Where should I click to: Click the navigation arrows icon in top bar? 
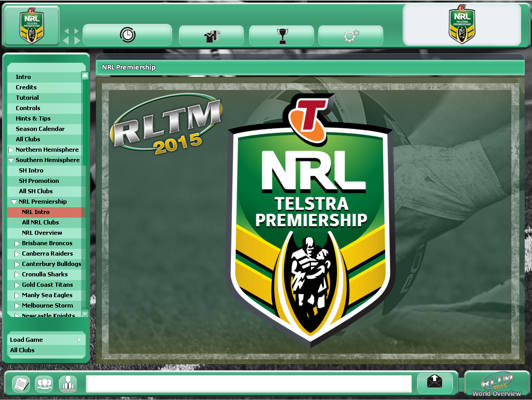pos(72,36)
